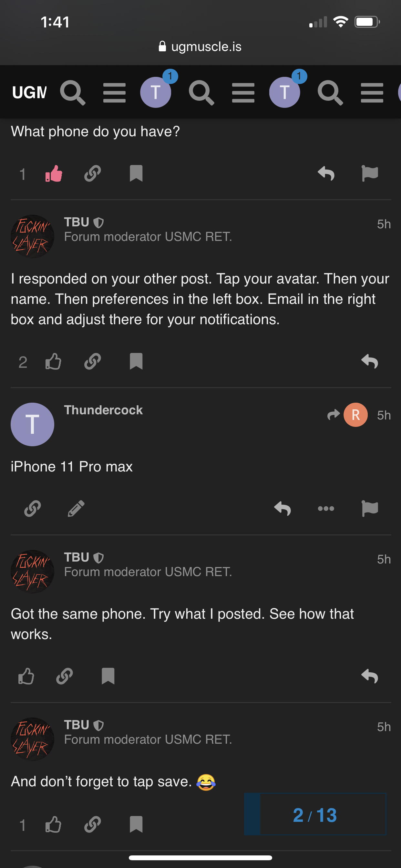Open the leftmost hamburger menu
Screen dimensions: 401x868
point(114,93)
